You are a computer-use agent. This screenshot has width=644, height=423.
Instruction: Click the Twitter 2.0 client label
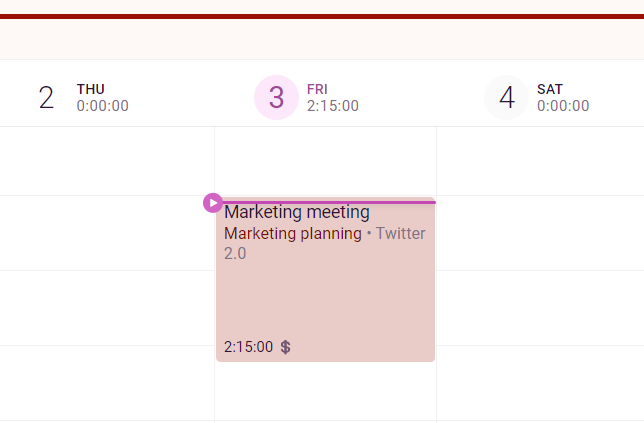click(324, 243)
